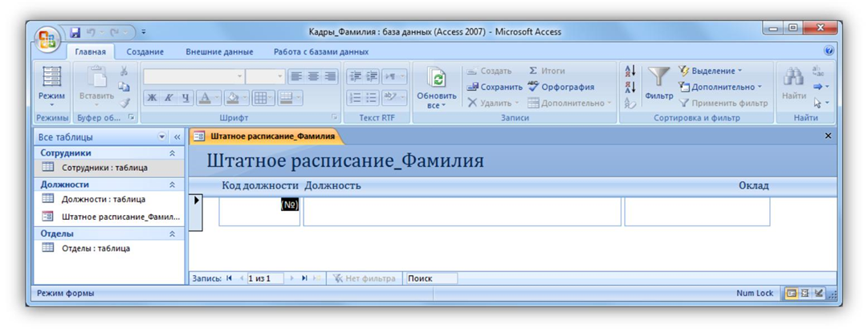Click the decrease indent icon
868x329 pixels.
356,76
